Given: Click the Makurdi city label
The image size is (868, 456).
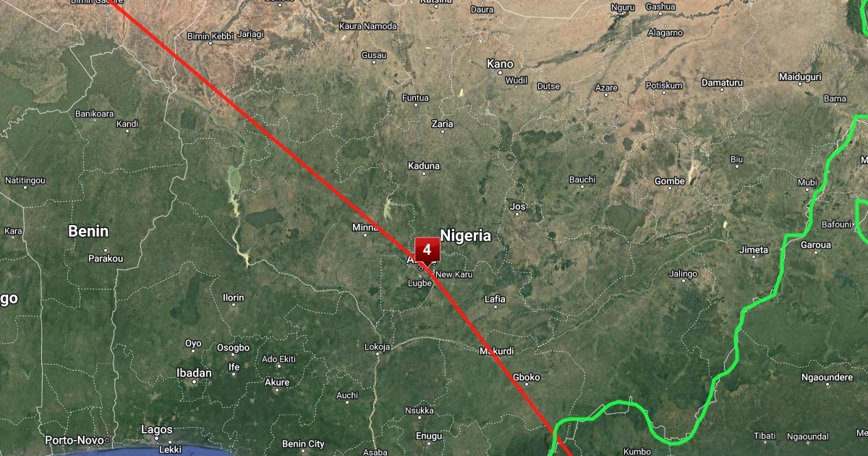Looking at the screenshot, I should [497, 352].
